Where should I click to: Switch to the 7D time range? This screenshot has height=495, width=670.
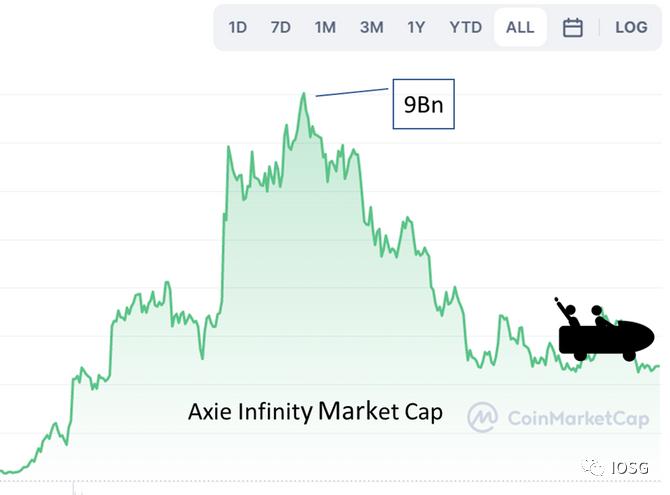point(280,28)
